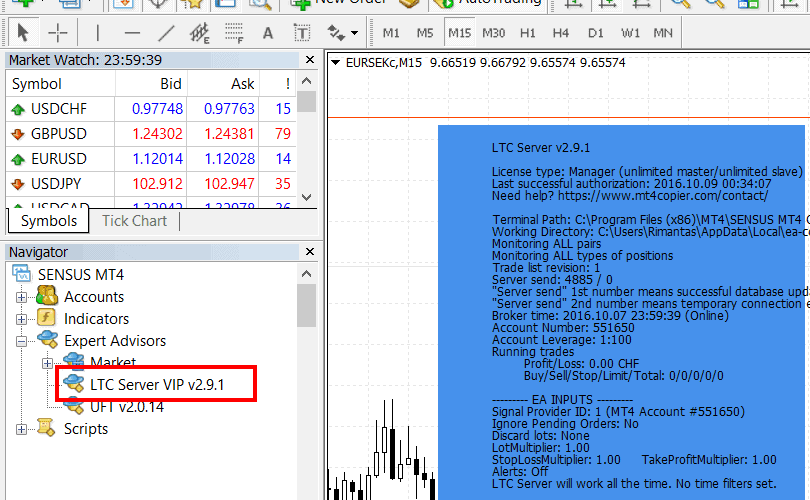Click the Scripts scroll icon
The image size is (810, 500).
[46, 428]
